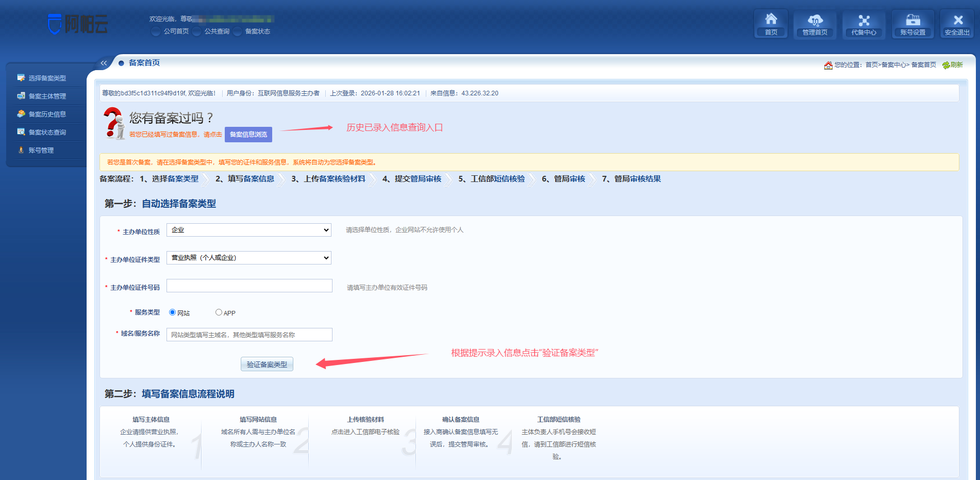980x480 pixels.
Task: Expand the 主办单位证件类型 dropdown
Action: pyautogui.click(x=248, y=258)
